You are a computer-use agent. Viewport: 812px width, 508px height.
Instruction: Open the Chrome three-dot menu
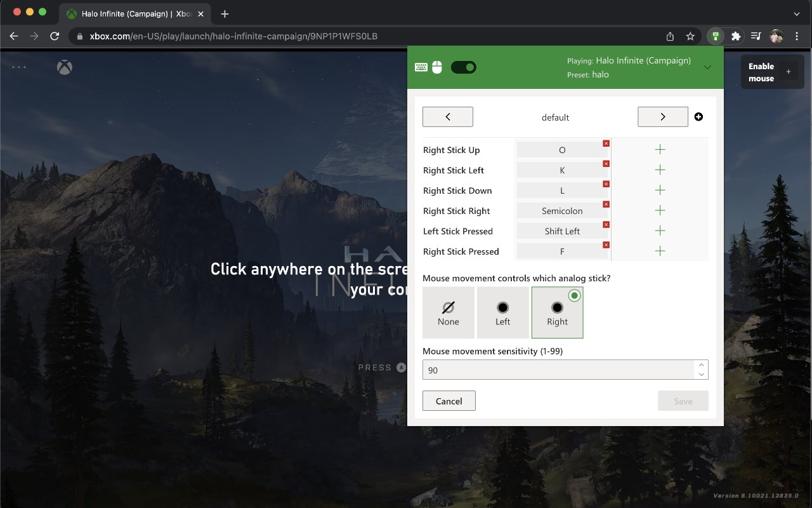[x=797, y=36]
